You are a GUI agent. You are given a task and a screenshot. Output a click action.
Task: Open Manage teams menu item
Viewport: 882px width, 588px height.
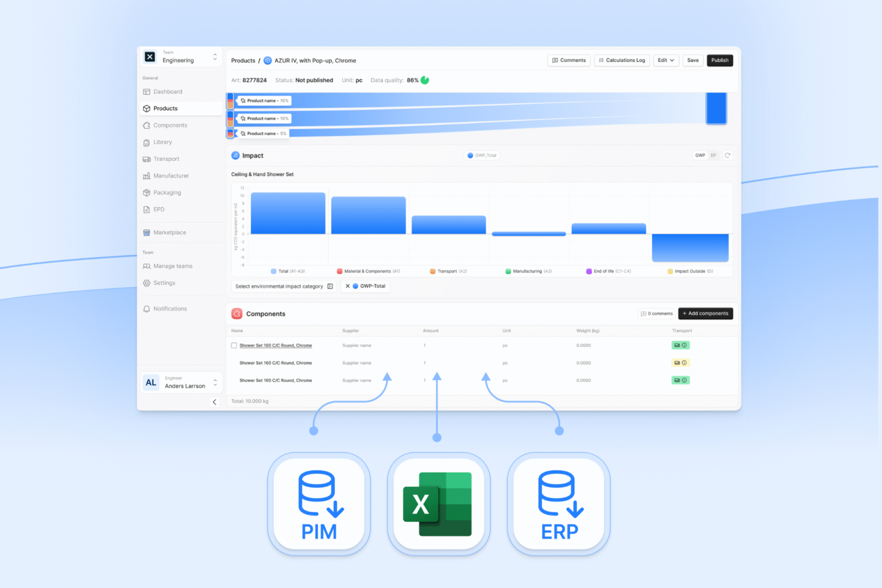172,266
